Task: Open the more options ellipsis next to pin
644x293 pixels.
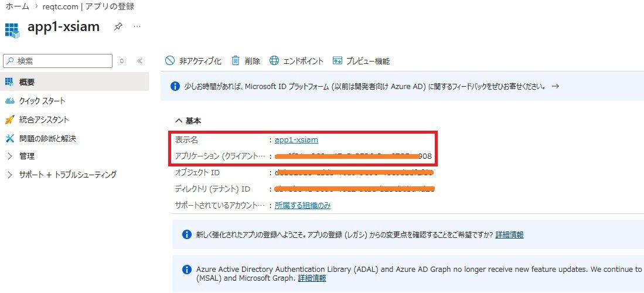Action: (137, 26)
